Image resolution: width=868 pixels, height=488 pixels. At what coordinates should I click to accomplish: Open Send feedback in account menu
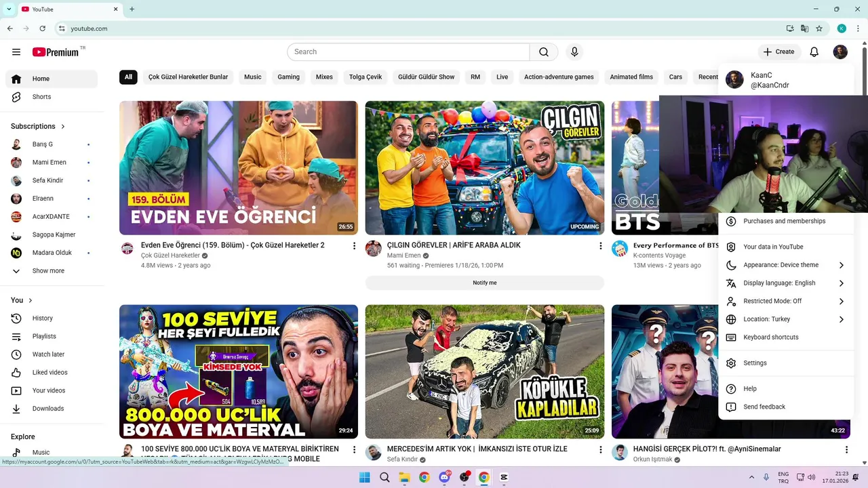tap(786, 407)
